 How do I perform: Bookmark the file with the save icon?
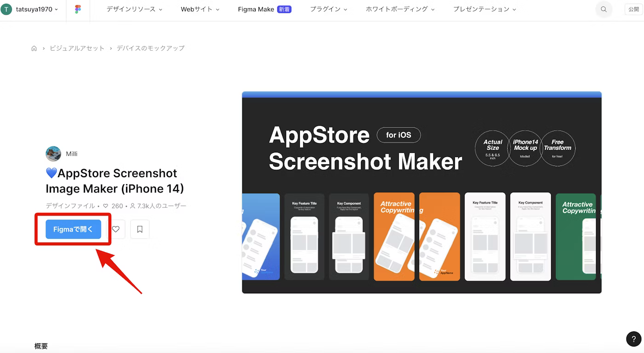pyautogui.click(x=140, y=229)
